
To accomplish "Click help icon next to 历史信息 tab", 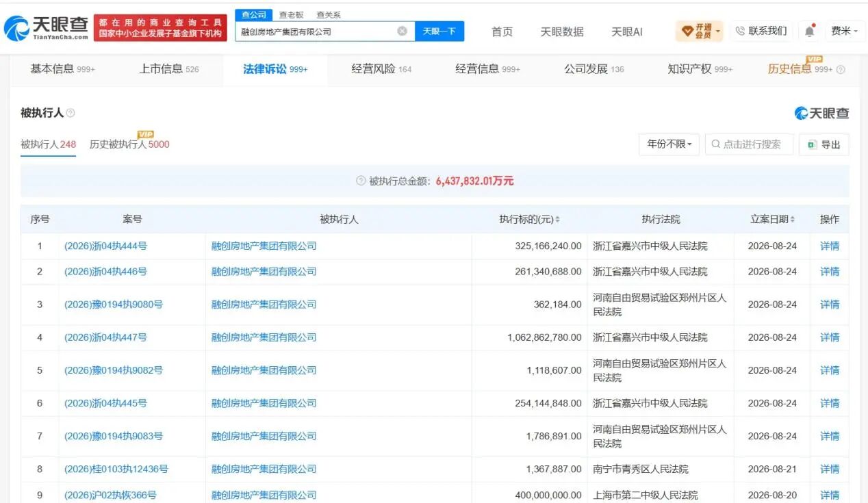I will (841, 70).
